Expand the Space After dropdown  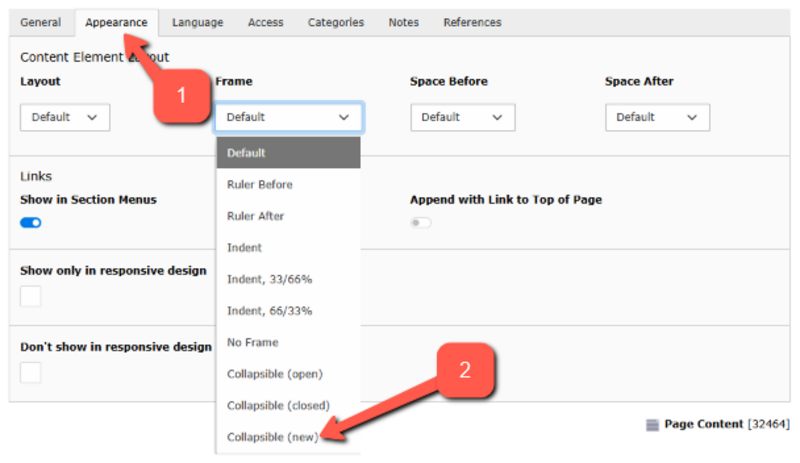657,117
